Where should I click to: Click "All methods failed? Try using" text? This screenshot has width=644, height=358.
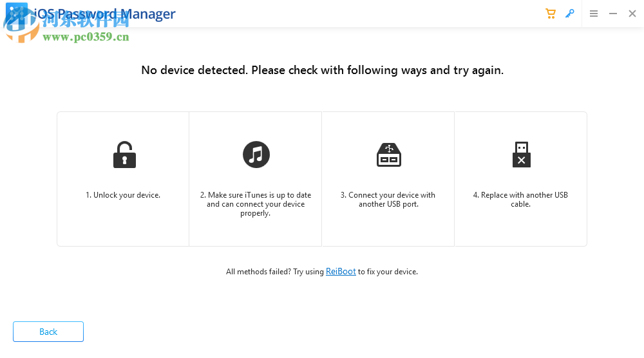(x=275, y=272)
